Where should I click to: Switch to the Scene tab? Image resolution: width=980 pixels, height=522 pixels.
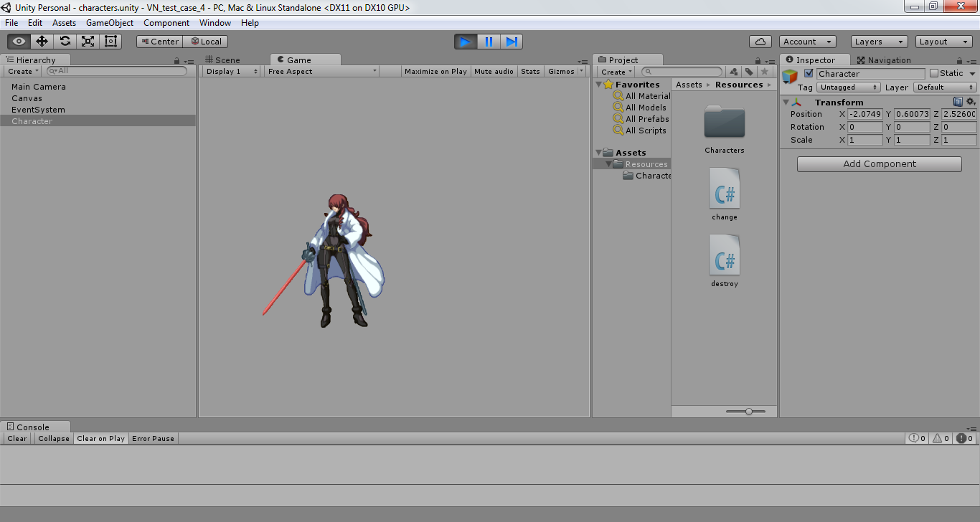[222, 60]
